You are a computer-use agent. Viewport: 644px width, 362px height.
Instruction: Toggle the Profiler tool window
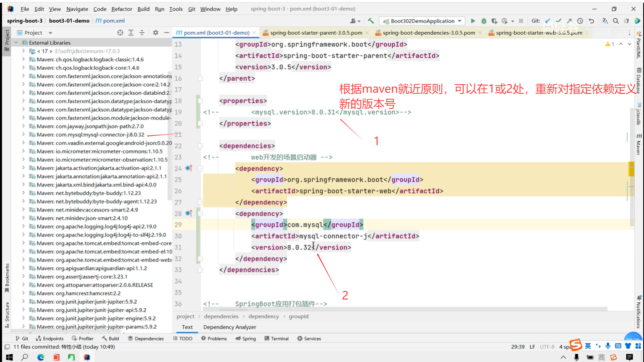click(83, 339)
